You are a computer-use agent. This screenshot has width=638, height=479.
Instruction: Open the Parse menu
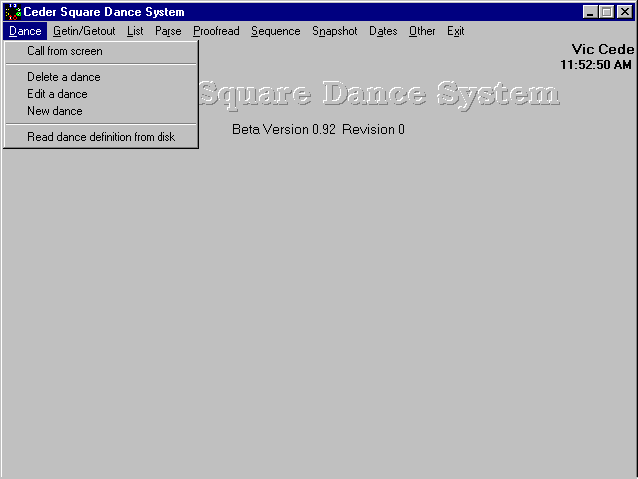coord(168,31)
